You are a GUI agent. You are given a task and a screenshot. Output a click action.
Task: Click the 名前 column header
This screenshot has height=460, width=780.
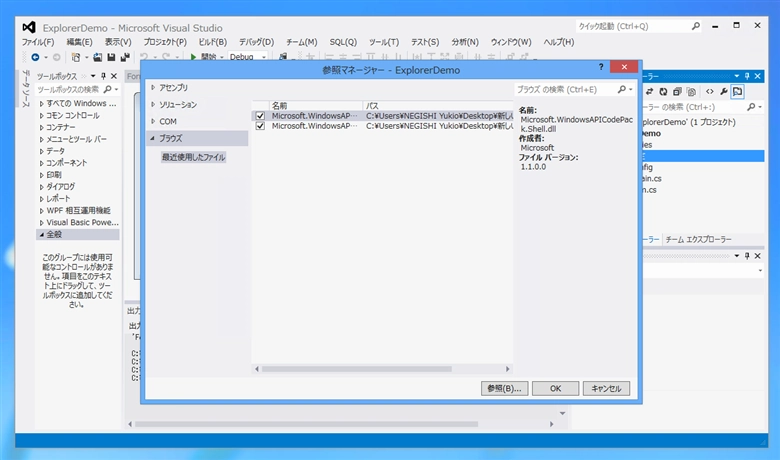315,105
